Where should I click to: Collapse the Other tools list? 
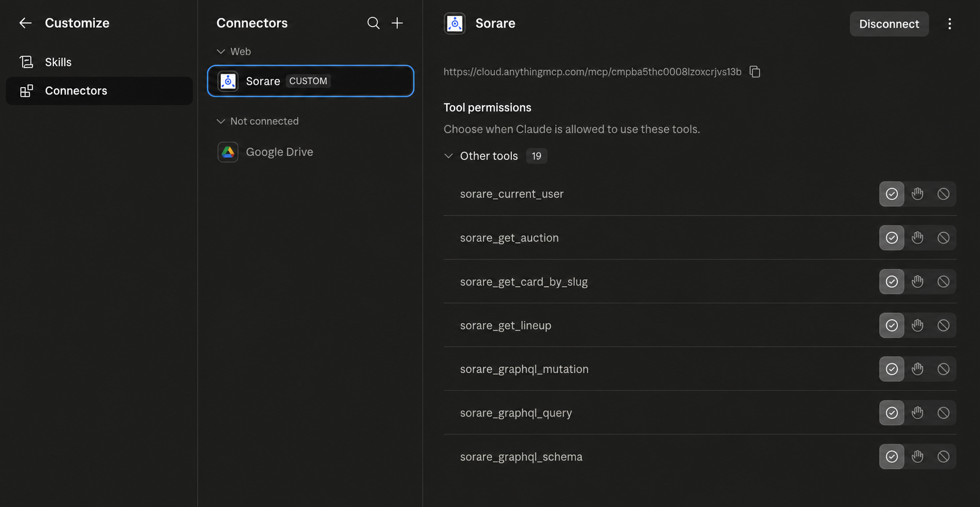[448, 156]
